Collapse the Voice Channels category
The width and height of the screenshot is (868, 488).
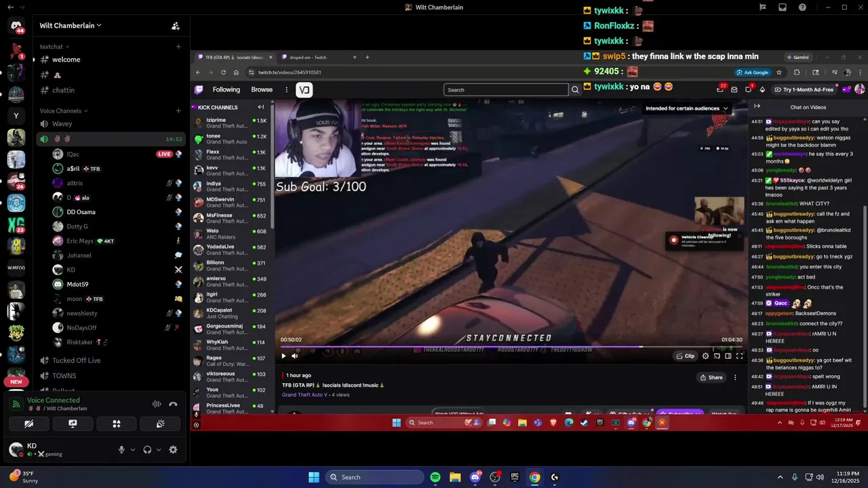[x=63, y=110]
